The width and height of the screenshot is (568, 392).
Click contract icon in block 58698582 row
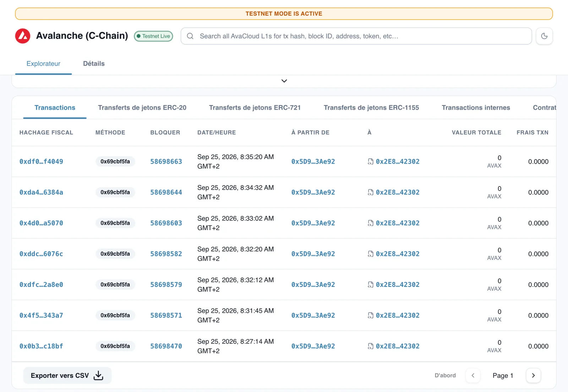click(371, 254)
